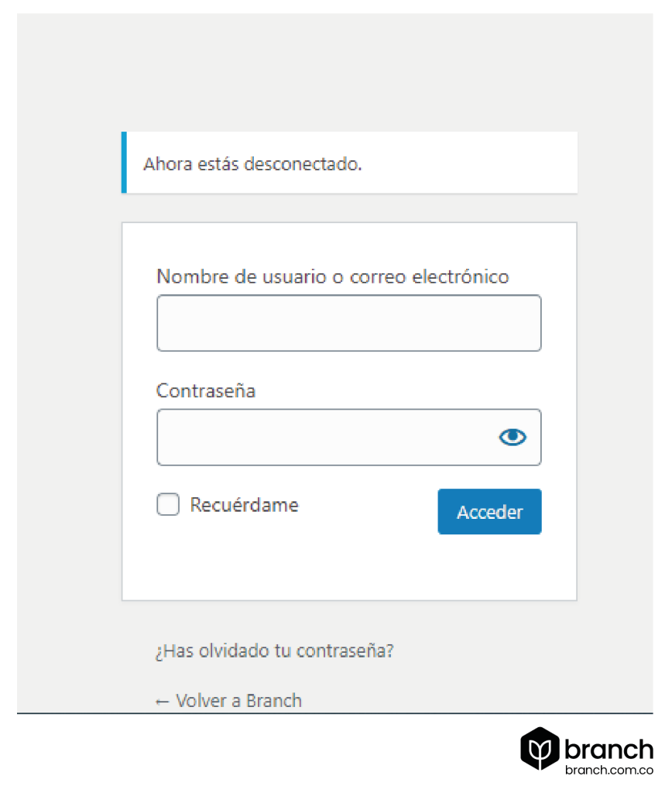Focus the Contraseña password field
Viewport: 672px width, 793px height.
click(x=325, y=437)
